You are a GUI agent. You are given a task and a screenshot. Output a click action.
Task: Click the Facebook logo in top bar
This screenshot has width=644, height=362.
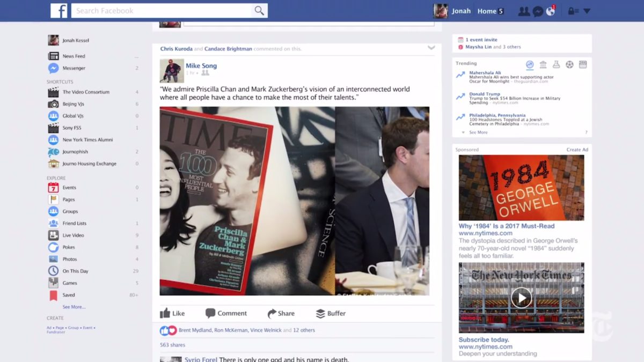point(58,11)
